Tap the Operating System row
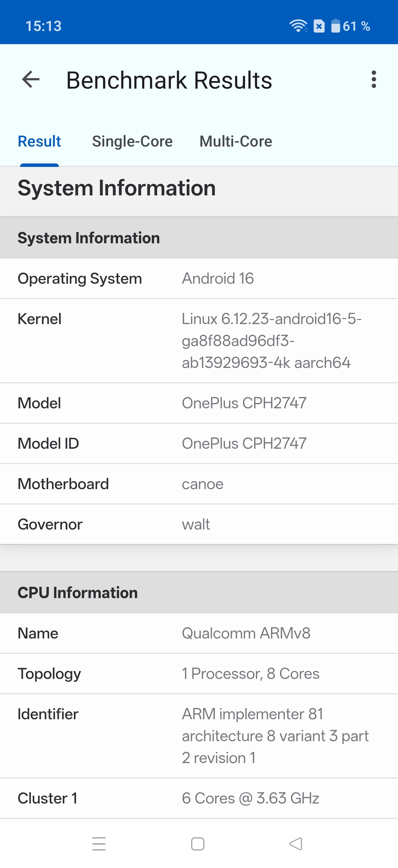398x868 pixels. click(199, 279)
